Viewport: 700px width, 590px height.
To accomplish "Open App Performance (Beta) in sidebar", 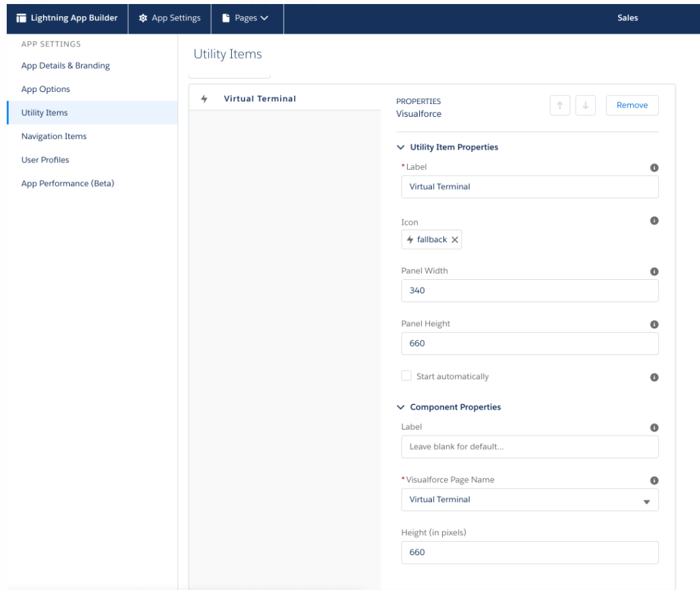I will tap(68, 184).
